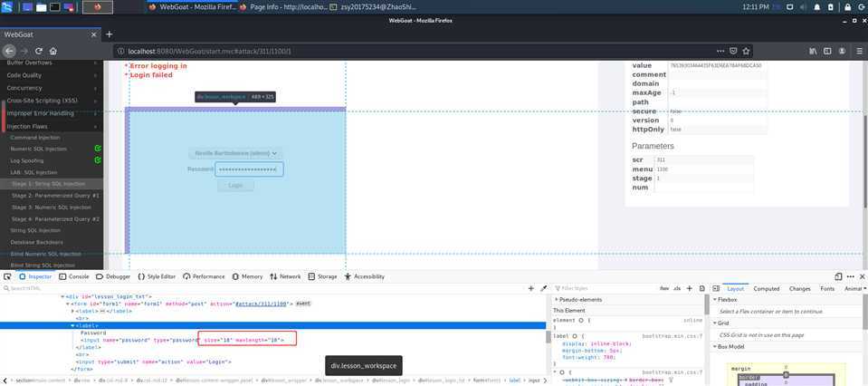Viewport: 868px width, 386px height.
Task: Launch the terminal icon in the top panel
Action: coord(55,7)
